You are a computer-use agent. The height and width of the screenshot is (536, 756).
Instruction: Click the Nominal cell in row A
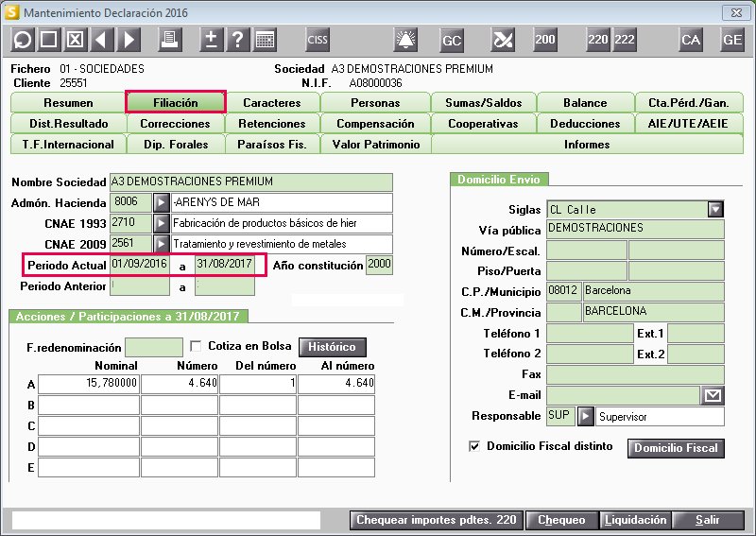[x=89, y=384]
